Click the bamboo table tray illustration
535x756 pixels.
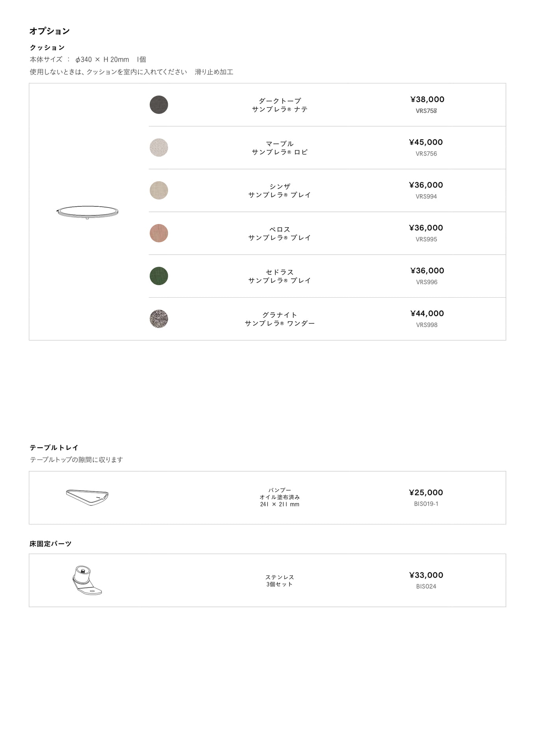point(87,497)
